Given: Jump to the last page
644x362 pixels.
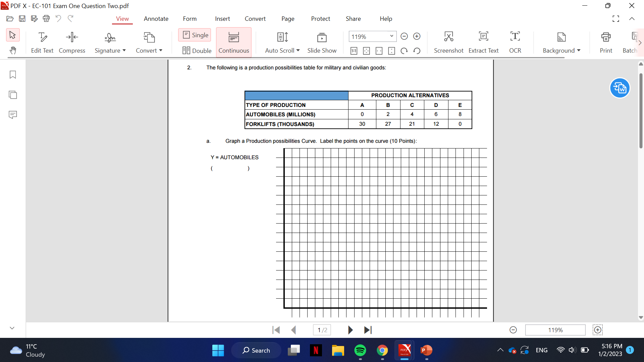Looking at the screenshot, I should click(368, 330).
